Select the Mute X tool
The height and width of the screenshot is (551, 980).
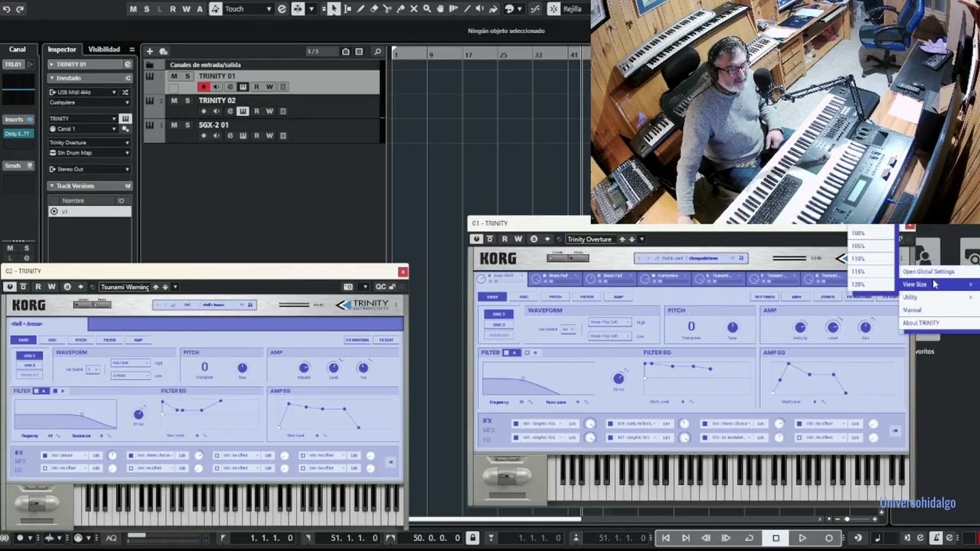(414, 8)
